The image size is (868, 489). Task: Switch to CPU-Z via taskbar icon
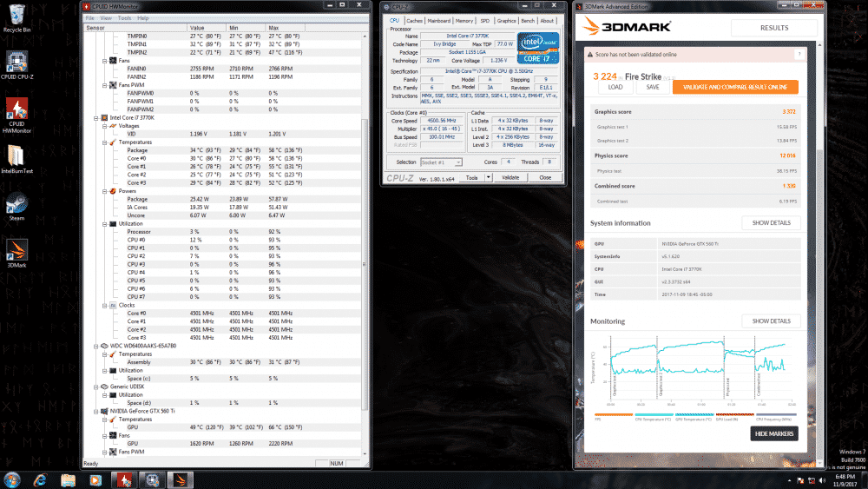(152, 480)
